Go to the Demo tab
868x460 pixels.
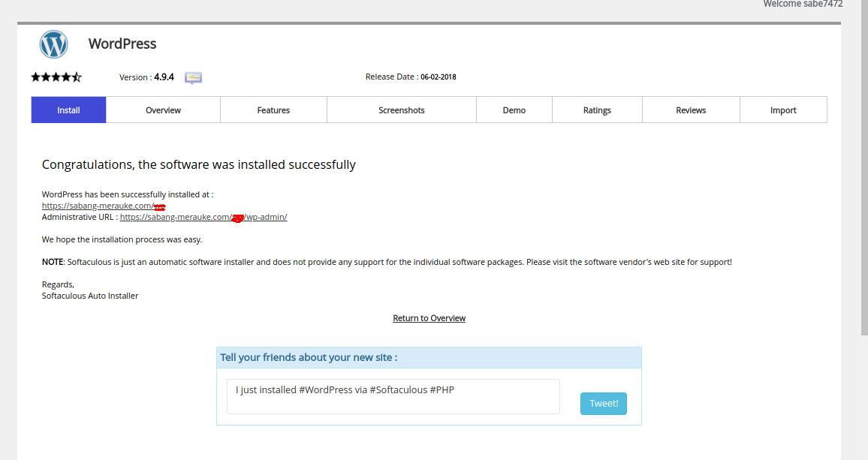[x=514, y=110]
